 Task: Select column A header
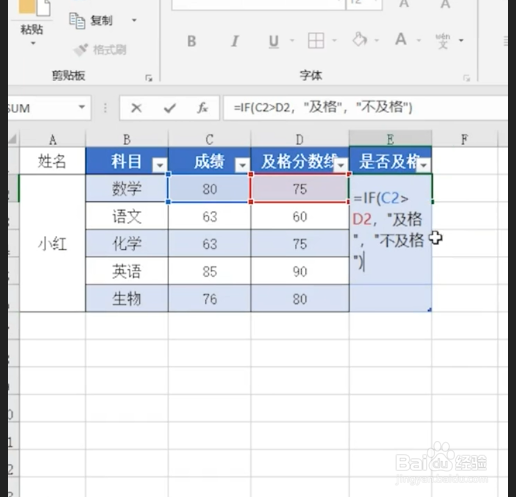(x=52, y=139)
